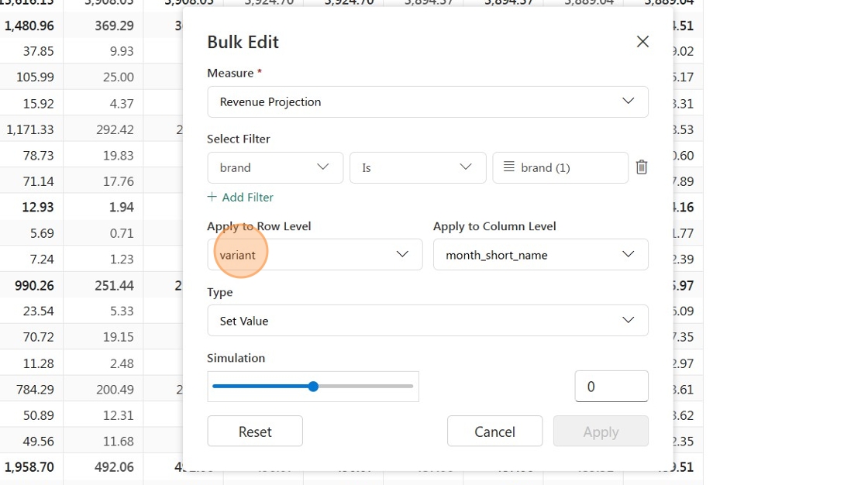The width and height of the screenshot is (868, 485).
Task: Expand Apply to Row Level variant dropdown
Action: [x=315, y=255]
